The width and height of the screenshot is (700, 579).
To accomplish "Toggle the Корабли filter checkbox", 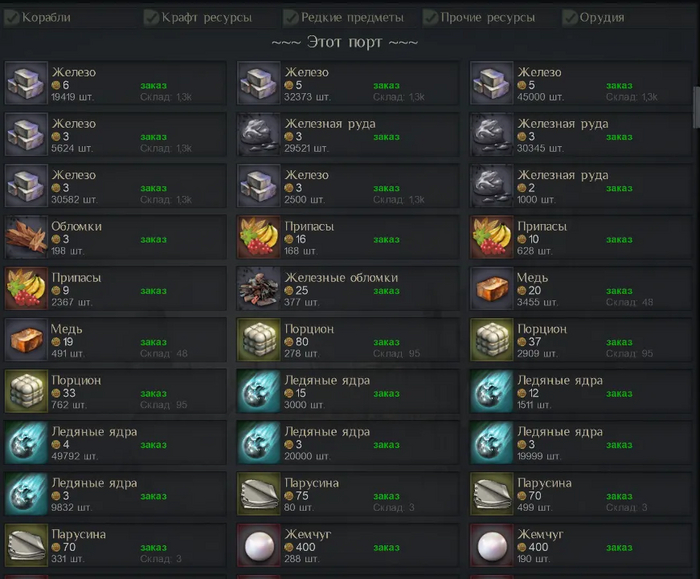I will click(x=12, y=17).
